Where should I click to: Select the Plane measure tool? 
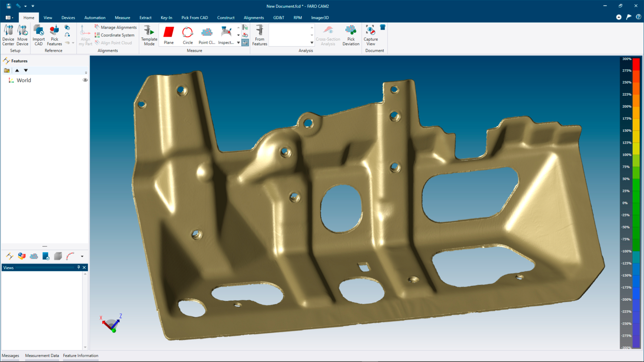168,35
